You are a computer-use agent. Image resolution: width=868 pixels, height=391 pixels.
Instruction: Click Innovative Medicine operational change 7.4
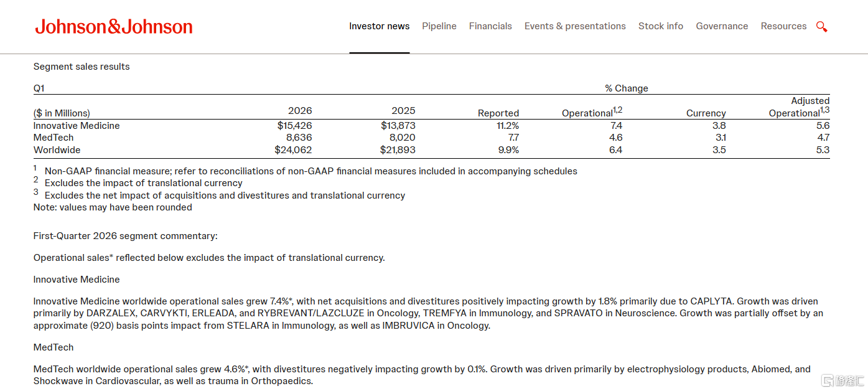pos(616,126)
